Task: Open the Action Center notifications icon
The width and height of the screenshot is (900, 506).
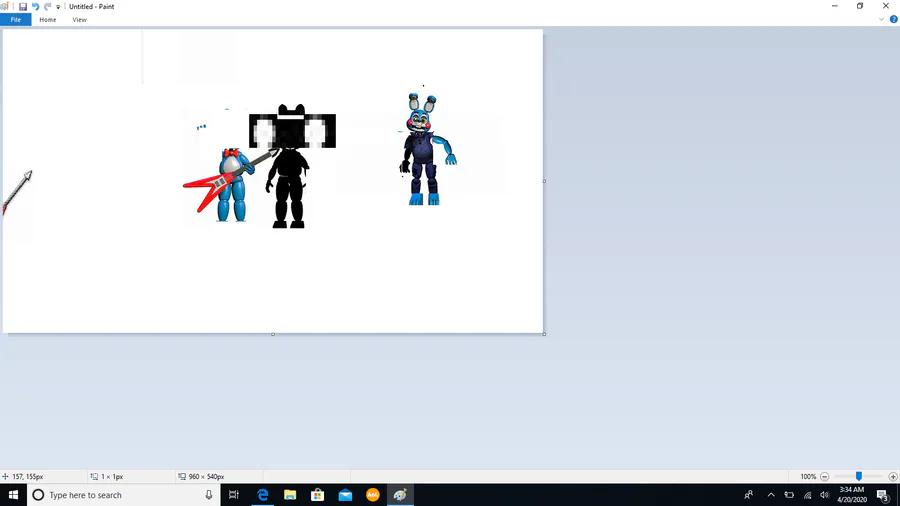Action: (x=883, y=495)
